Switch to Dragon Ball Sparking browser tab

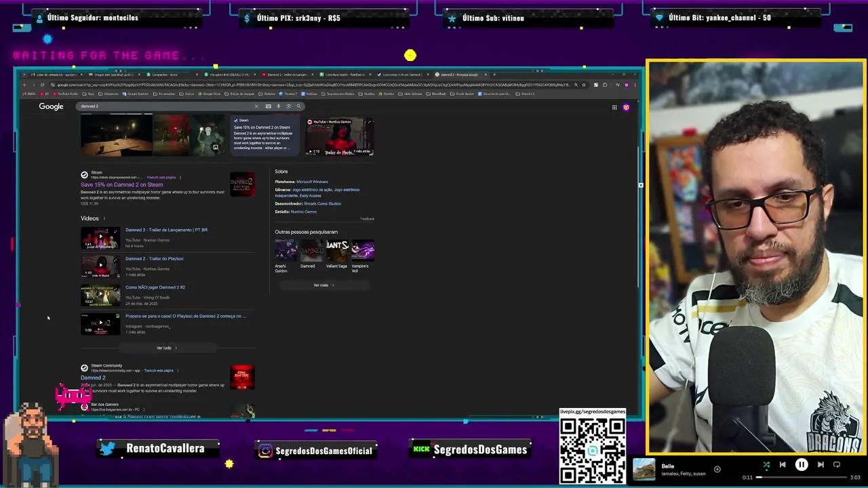pyautogui.click(x=115, y=75)
